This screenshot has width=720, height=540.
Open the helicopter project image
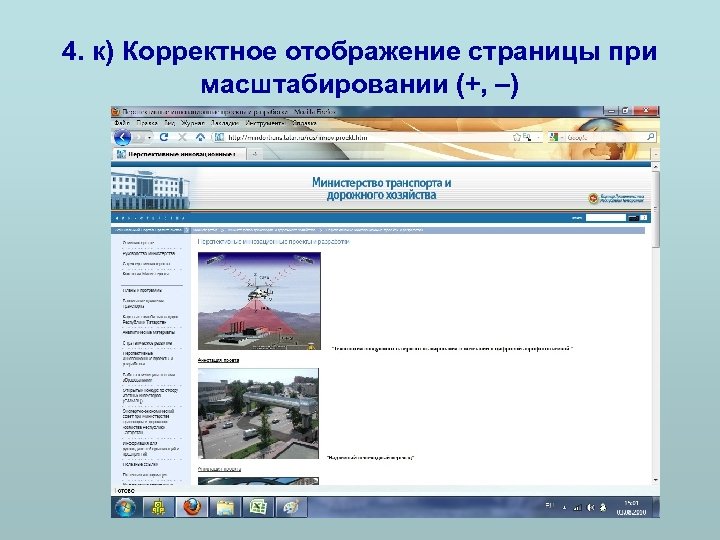259,301
